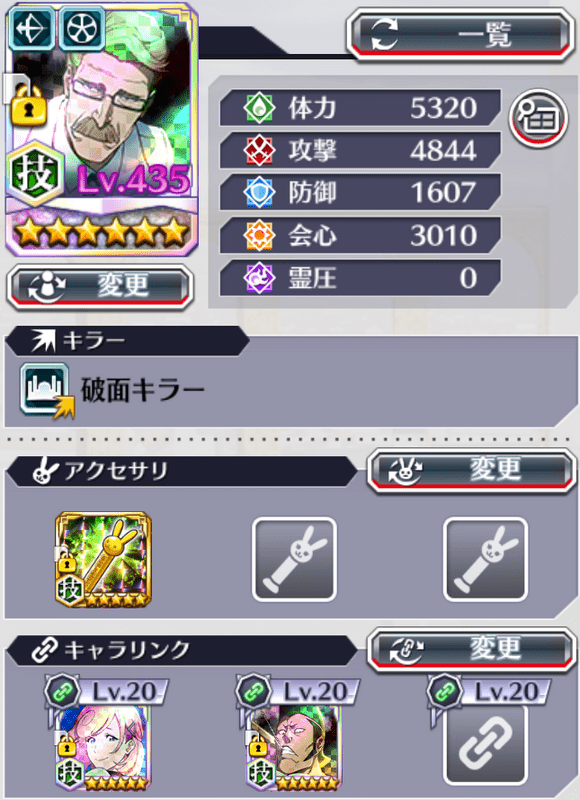Click 変更 button under the character card

[x=100, y=286]
